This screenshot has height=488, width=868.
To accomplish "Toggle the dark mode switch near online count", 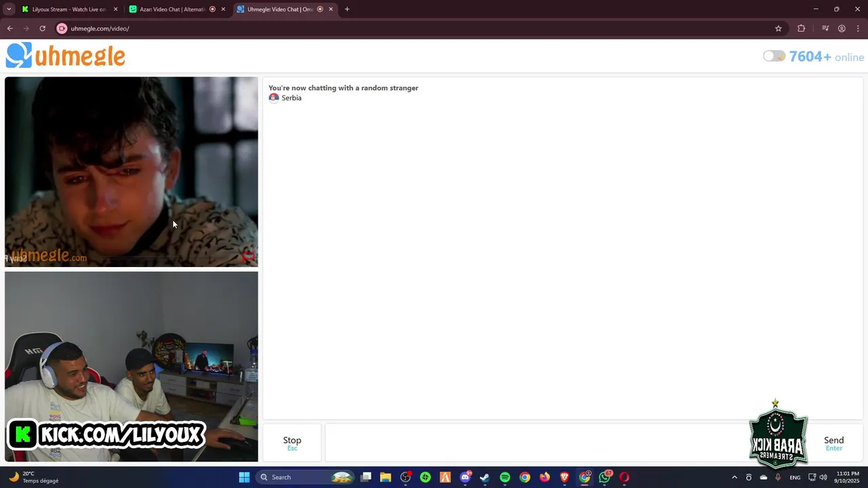I will click(774, 56).
